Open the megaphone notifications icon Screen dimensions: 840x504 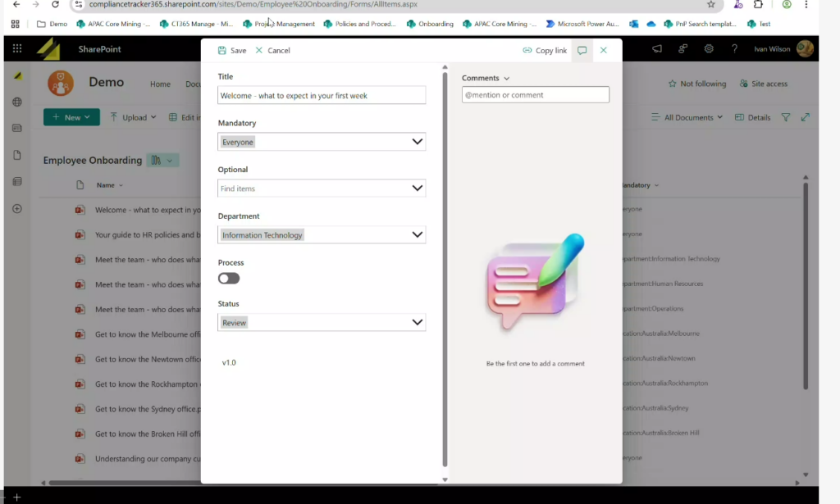click(657, 48)
